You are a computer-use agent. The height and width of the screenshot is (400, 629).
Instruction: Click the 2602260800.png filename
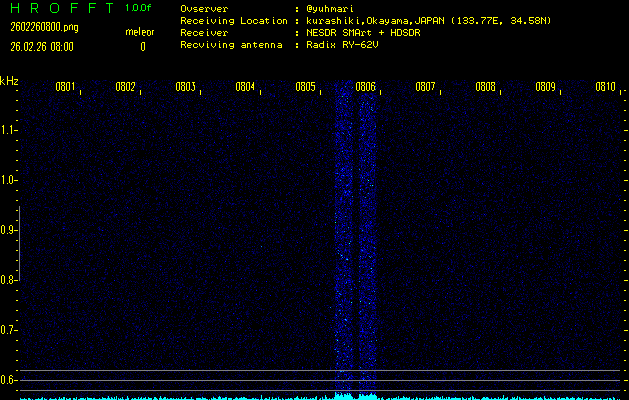[43, 27]
